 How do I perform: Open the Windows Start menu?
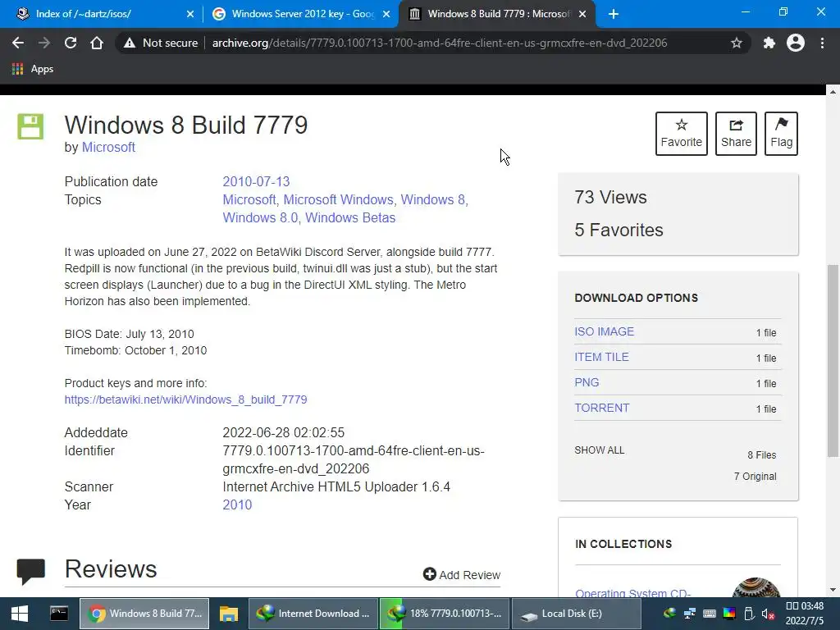20,614
